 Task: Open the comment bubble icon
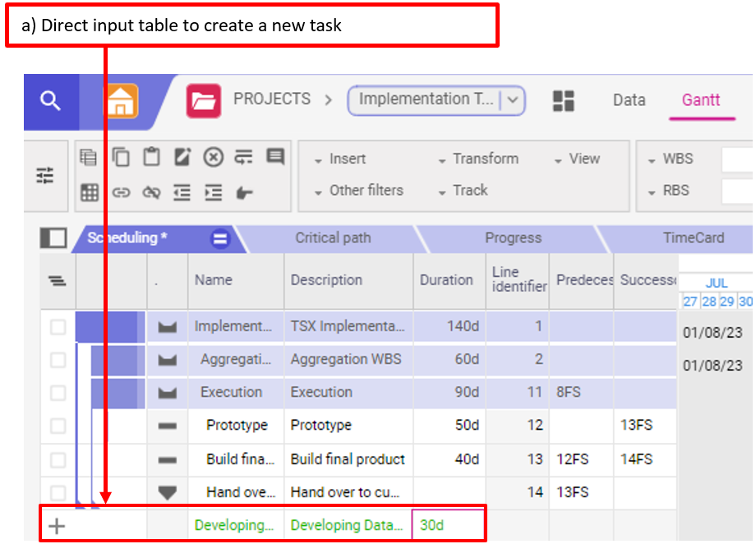274,157
